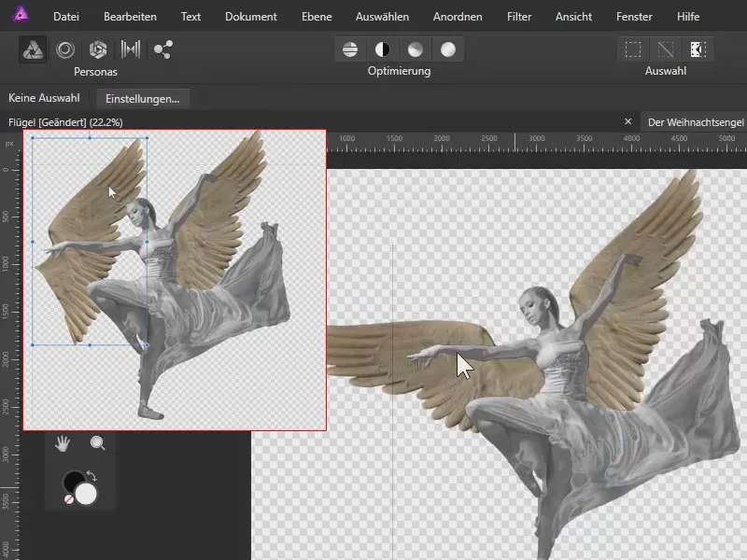Pick the white background color swatch
Viewport: 747px width, 560px height.
[86, 494]
